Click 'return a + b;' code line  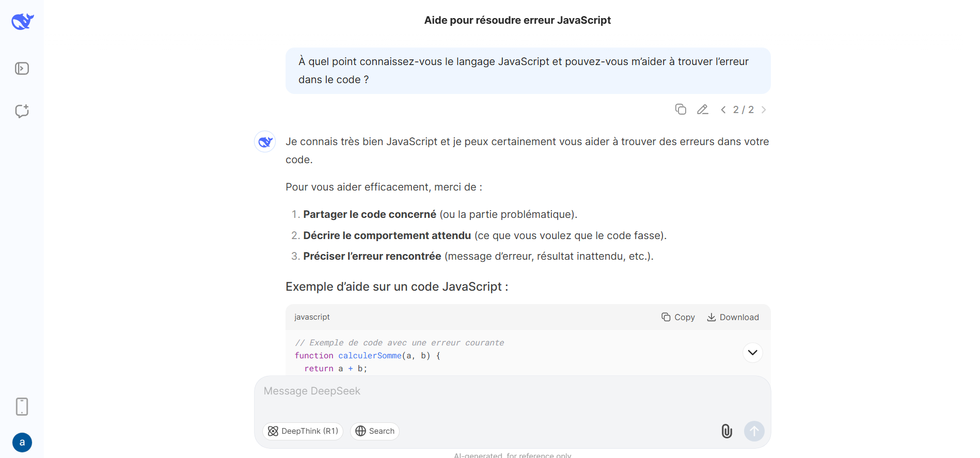[336, 369]
